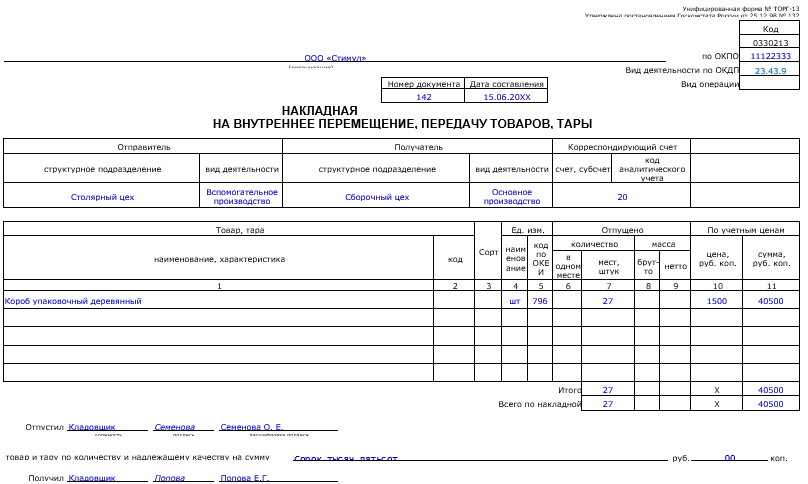The width and height of the screenshot is (808, 484).
Task: Click the По учетным ценам header
Action: tap(746, 230)
